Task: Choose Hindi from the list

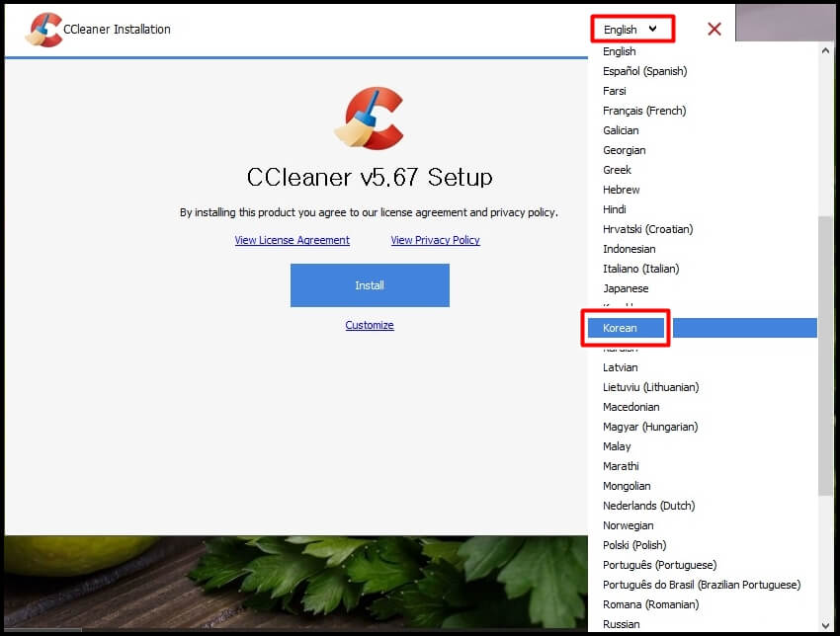Action: click(703, 209)
